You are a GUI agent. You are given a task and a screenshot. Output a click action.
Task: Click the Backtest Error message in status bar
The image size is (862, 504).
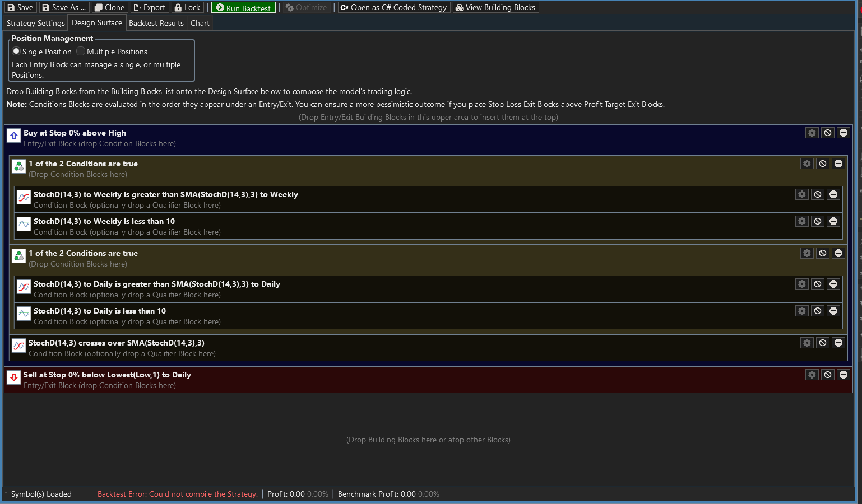click(177, 494)
